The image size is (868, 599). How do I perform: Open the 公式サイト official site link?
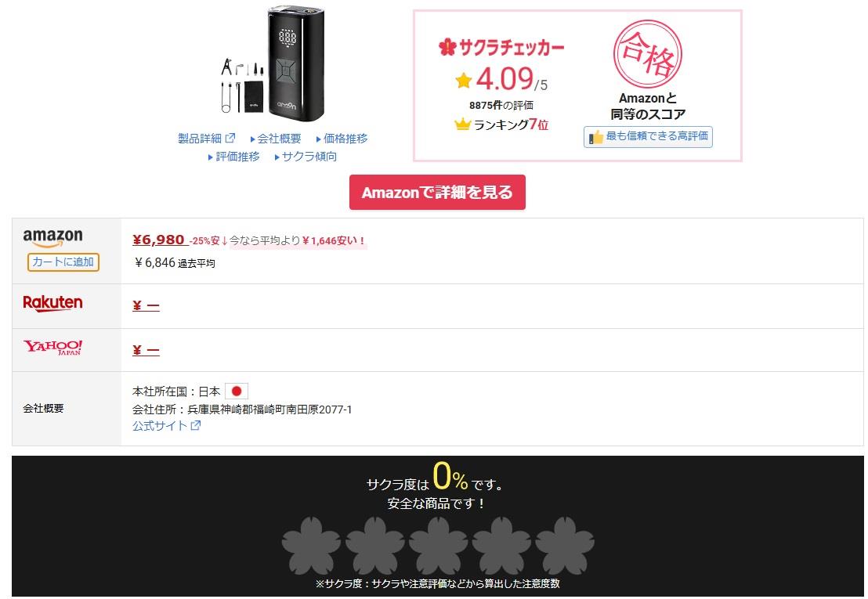coord(166,425)
